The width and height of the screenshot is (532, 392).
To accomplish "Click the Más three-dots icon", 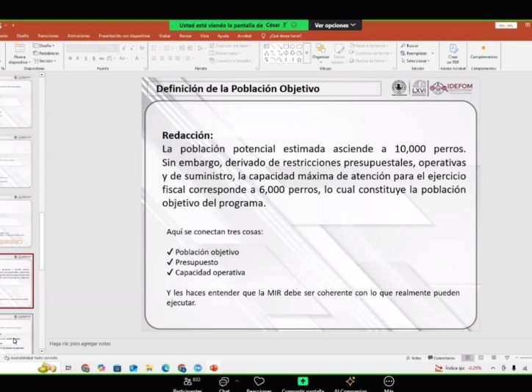I will tap(389, 382).
